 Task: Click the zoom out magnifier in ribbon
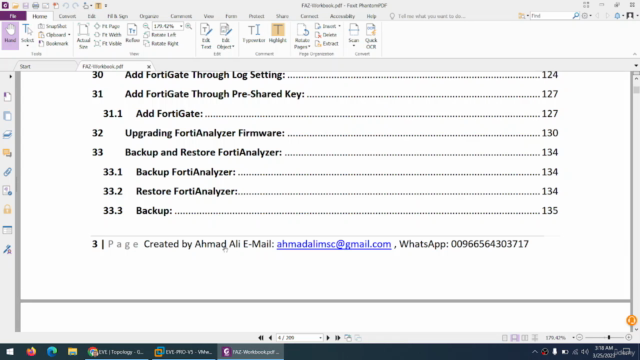pos(146,26)
